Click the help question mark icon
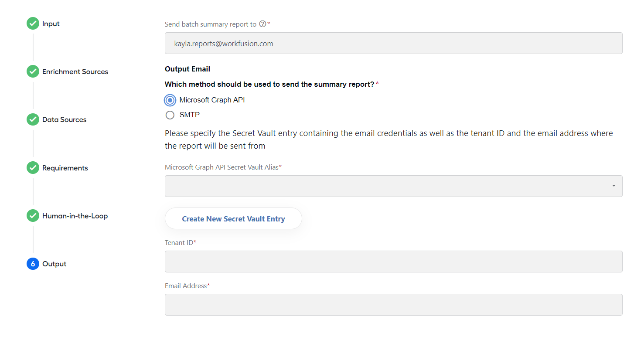Viewport: 644px width, 340px height. [262, 24]
